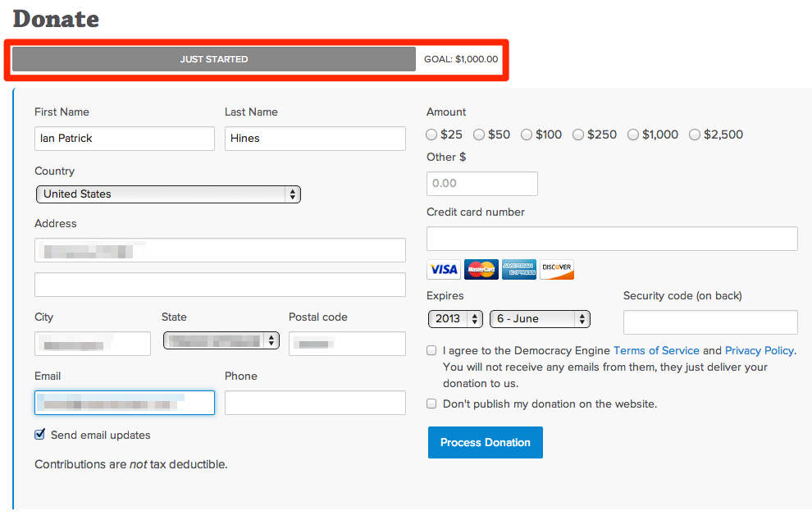812x520 pixels.
Task: Click the Donate page heading
Action: (x=56, y=19)
